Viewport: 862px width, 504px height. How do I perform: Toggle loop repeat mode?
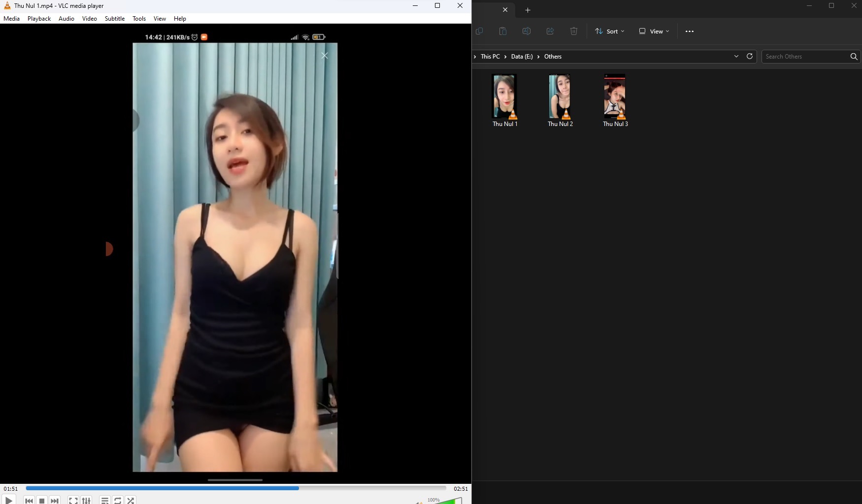118,501
